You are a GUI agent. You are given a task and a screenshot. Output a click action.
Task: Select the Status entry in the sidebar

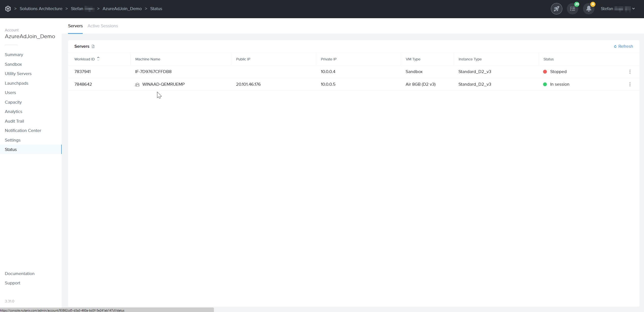11,149
